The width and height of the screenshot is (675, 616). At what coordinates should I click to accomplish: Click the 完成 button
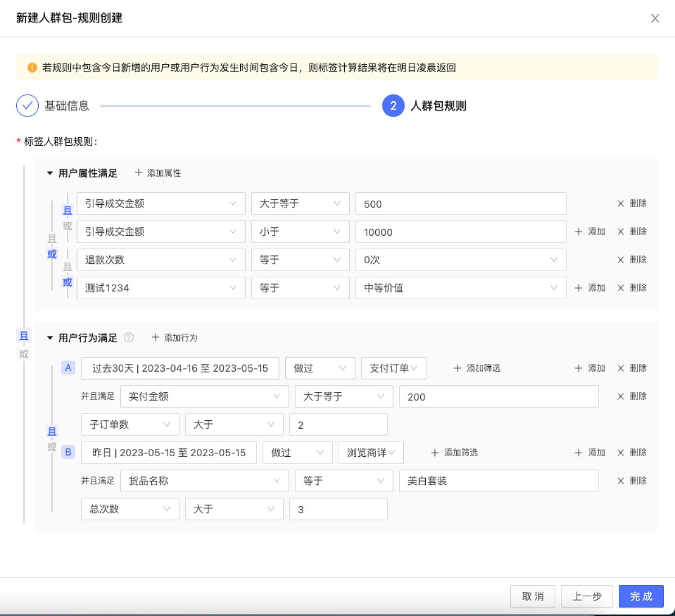click(641, 596)
